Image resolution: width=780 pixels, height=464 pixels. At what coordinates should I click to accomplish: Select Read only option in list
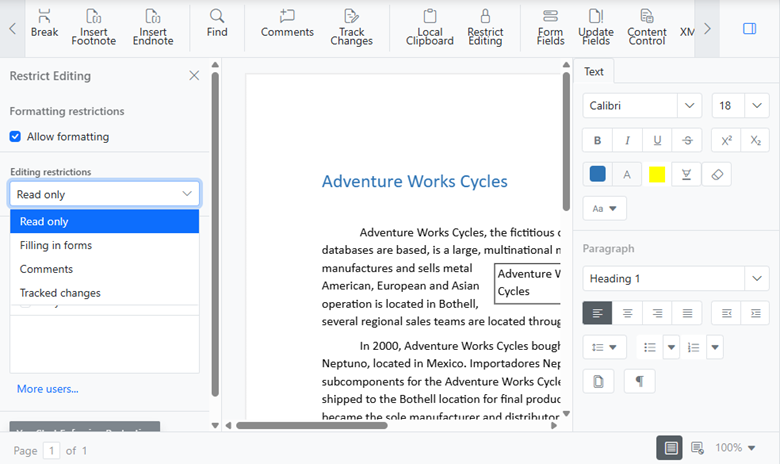(x=104, y=221)
